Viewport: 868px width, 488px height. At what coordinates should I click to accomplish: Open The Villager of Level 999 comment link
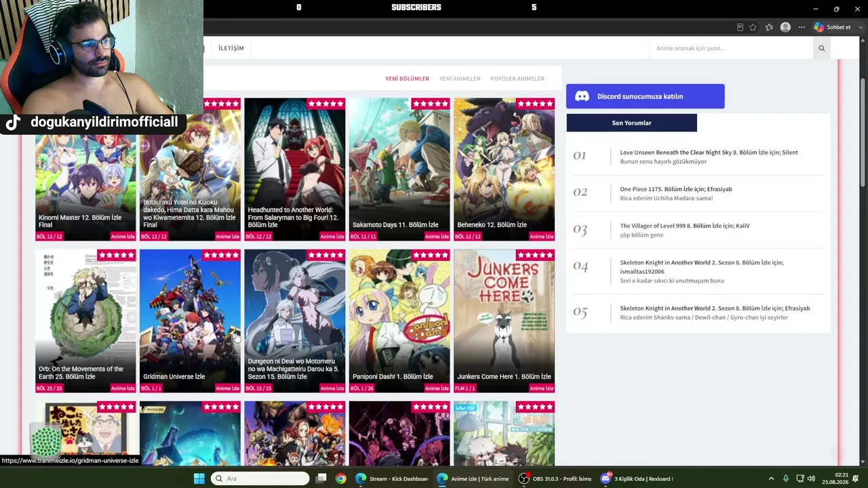tap(684, 226)
